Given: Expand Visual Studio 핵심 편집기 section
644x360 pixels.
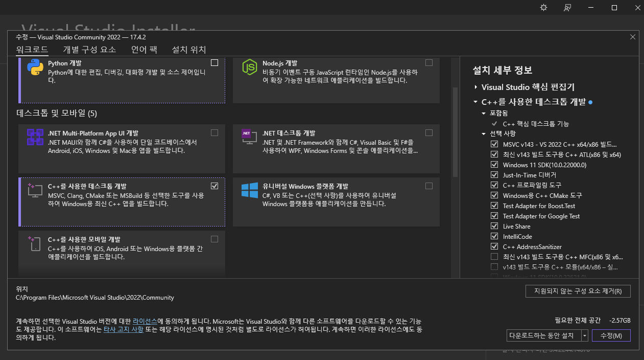Looking at the screenshot, I should coord(475,87).
